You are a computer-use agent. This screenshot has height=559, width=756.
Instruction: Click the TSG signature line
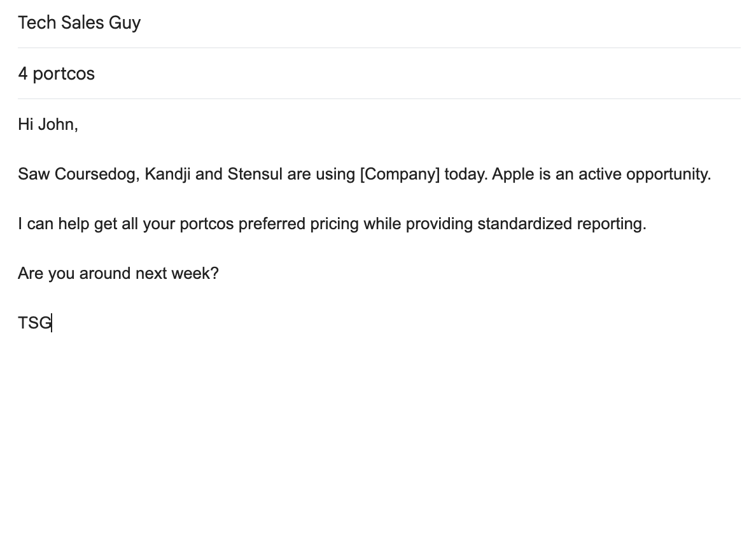point(35,323)
